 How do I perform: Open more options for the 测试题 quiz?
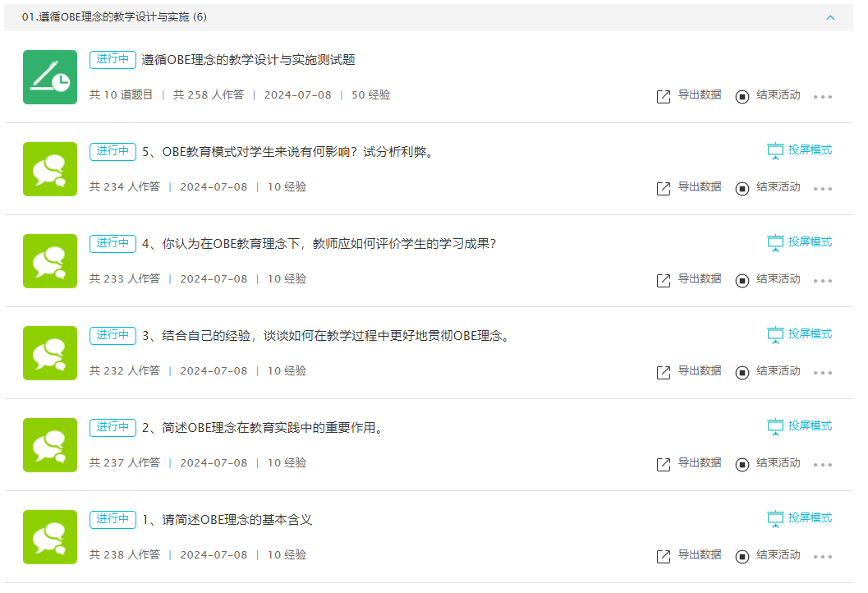(x=822, y=97)
